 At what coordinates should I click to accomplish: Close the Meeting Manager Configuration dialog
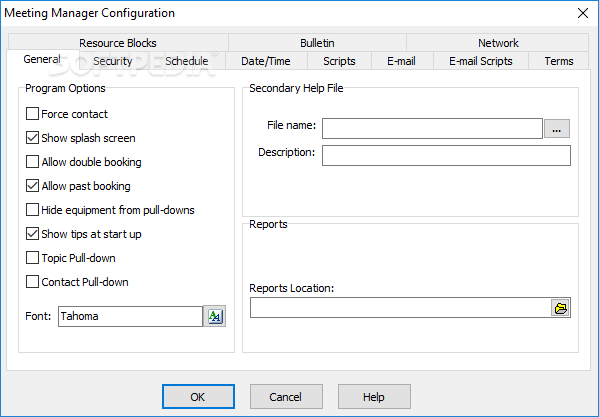pyautogui.click(x=583, y=13)
